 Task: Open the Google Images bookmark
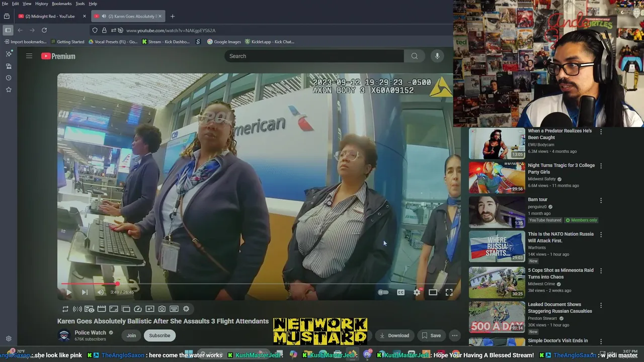click(x=224, y=42)
